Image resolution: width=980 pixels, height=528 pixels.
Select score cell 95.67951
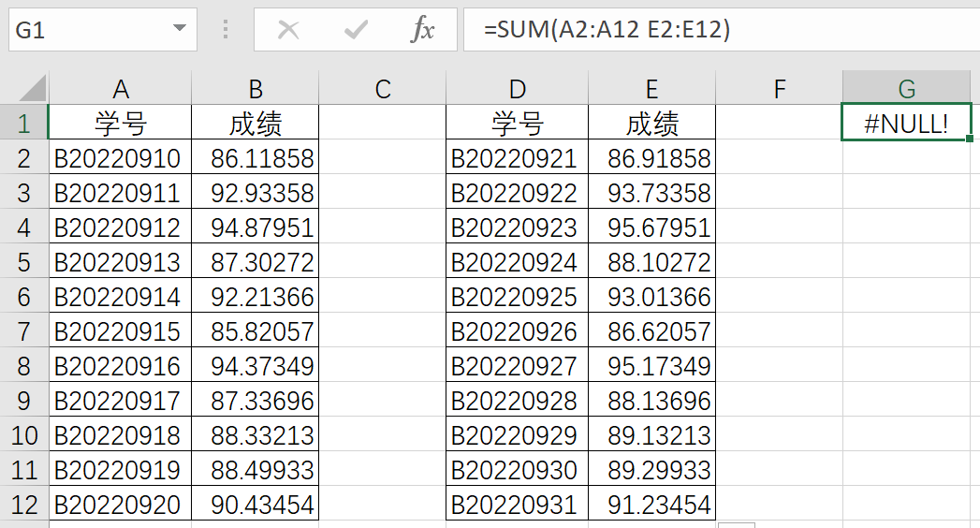click(x=651, y=227)
